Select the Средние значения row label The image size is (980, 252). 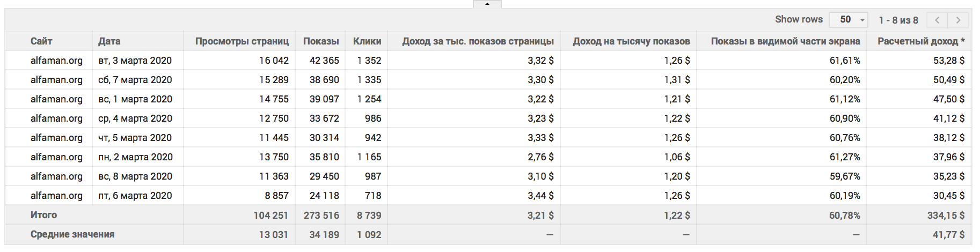coord(72,234)
